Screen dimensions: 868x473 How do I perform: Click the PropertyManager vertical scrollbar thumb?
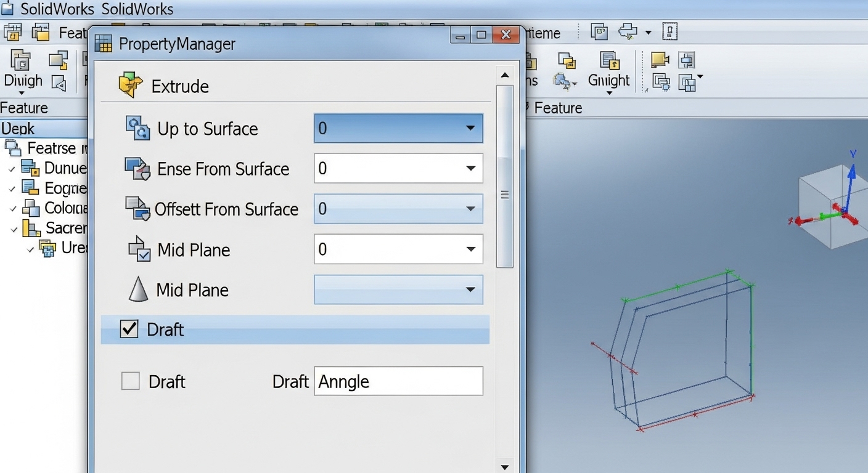505,177
